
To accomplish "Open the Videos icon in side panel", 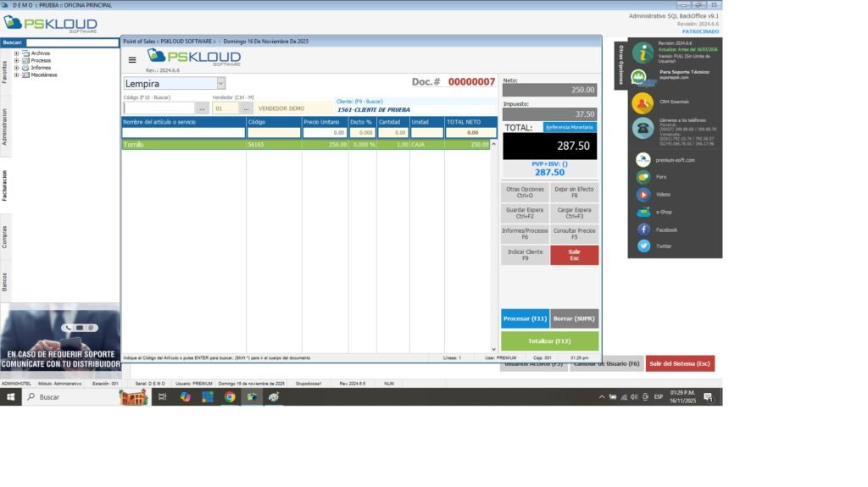I will (643, 194).
